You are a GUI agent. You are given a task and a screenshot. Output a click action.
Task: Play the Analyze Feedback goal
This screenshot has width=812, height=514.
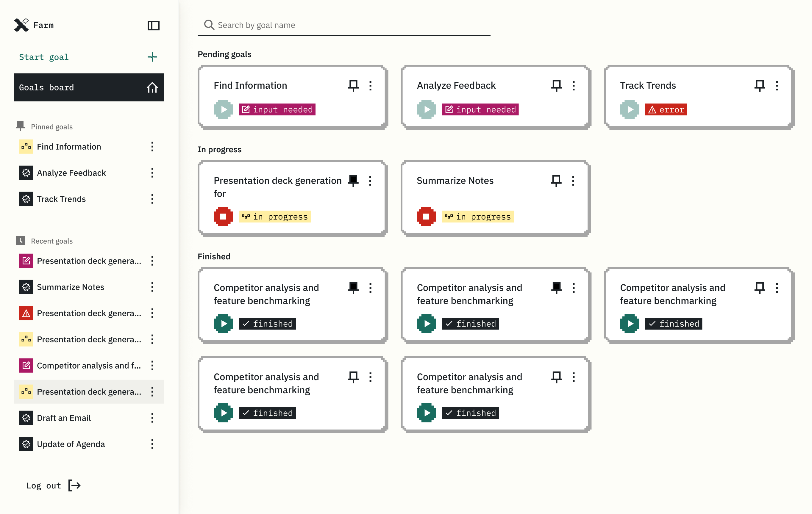(x=426, y=109)
